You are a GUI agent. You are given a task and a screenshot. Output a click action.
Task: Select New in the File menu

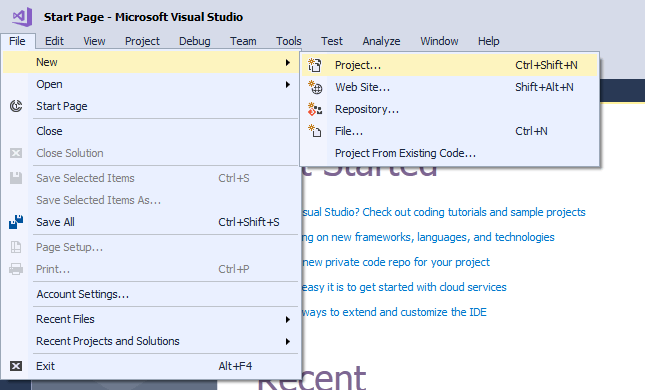(x=151, y=63)
